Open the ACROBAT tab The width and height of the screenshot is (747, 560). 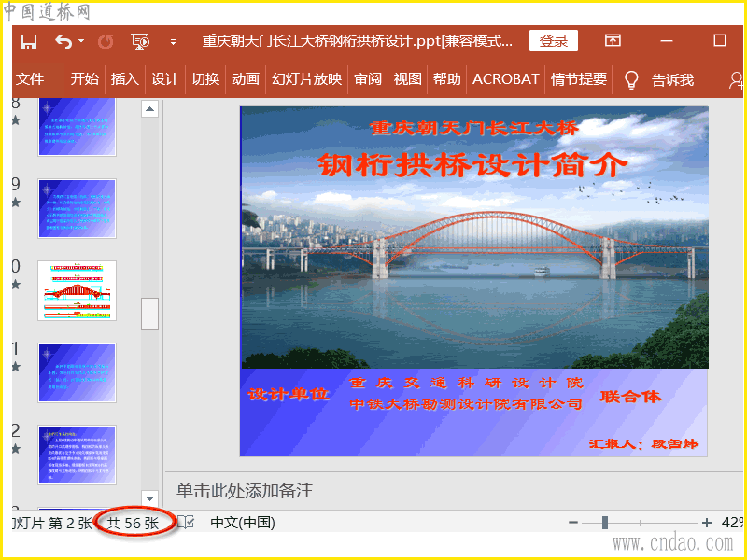(x=506, y=79)
